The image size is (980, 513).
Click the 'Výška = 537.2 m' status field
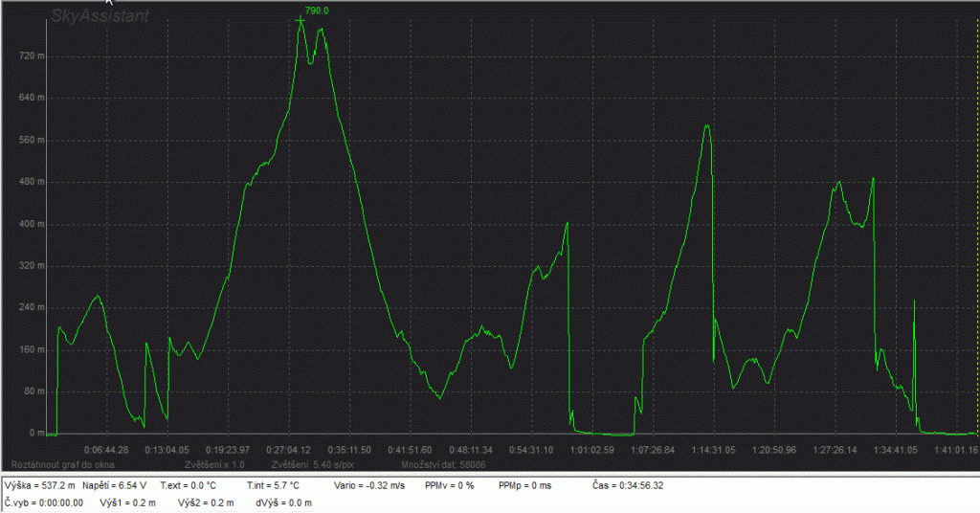pyautogui.click(x=39, y=485)
